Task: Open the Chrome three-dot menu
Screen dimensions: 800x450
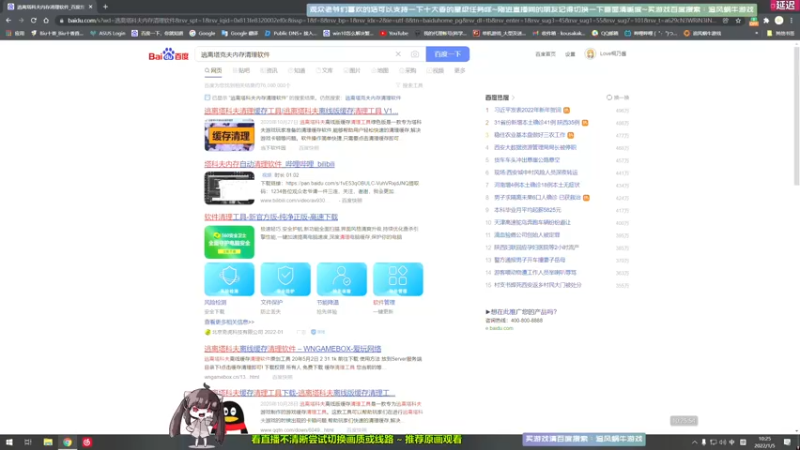Action: coord(792,20)
